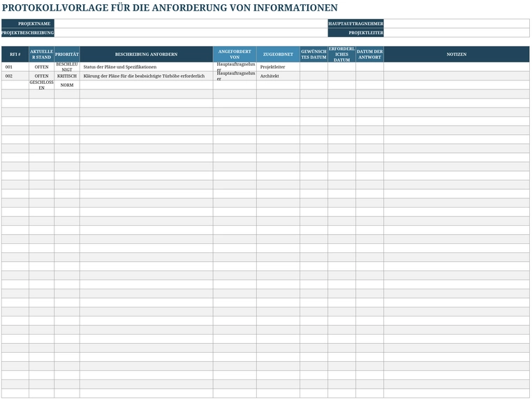Click the empty field next to PROJEKTNAME

[x=191, y=24]
